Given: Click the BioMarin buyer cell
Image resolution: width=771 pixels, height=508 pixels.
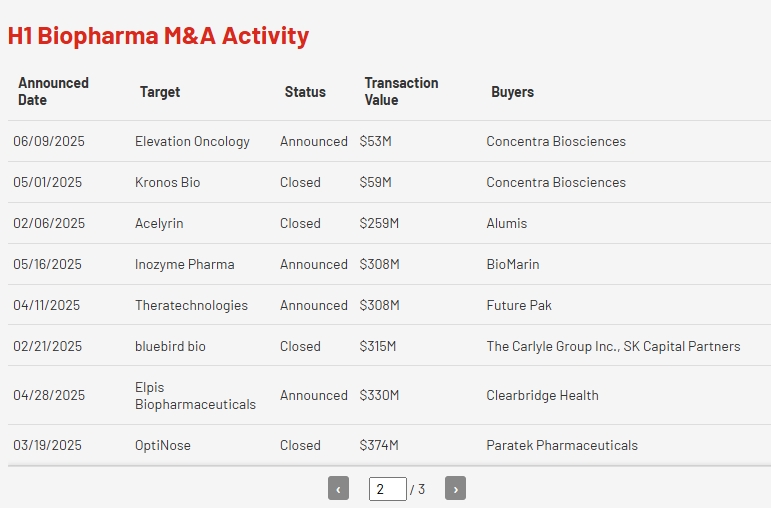Looking at the screenshot, I should point(512,264).
